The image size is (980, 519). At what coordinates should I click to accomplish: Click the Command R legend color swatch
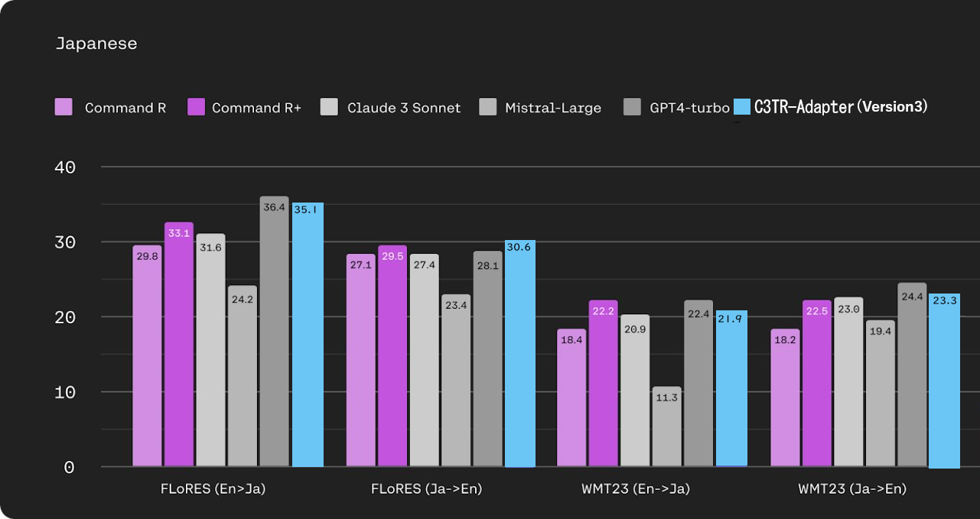pyautogui.click(x=64, y=107)
